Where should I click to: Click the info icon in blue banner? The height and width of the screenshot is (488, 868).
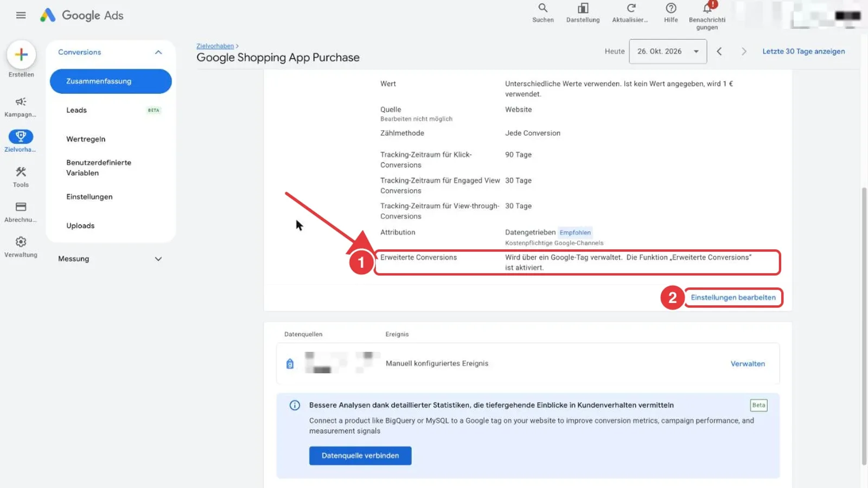point(295,405)
